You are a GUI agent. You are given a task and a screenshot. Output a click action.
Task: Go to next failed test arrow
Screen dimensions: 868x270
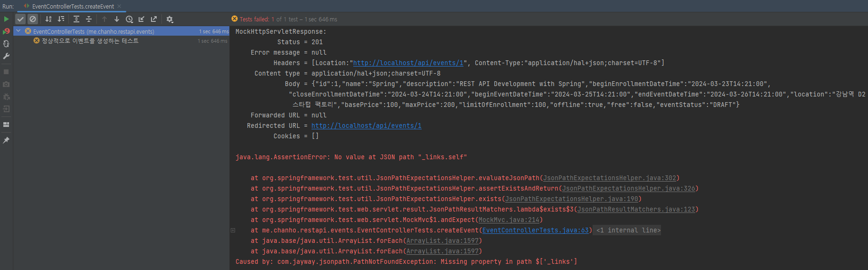[x=117, y=19]
